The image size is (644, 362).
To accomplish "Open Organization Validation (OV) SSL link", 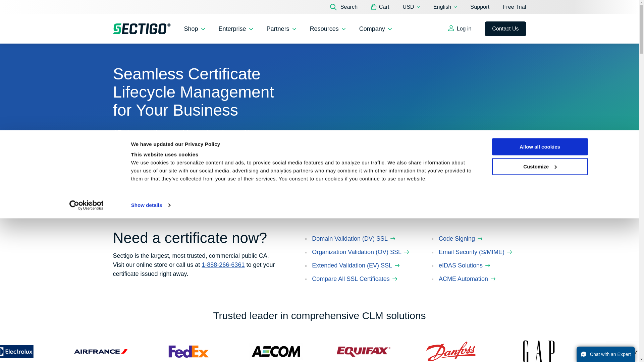I will 361,252.
